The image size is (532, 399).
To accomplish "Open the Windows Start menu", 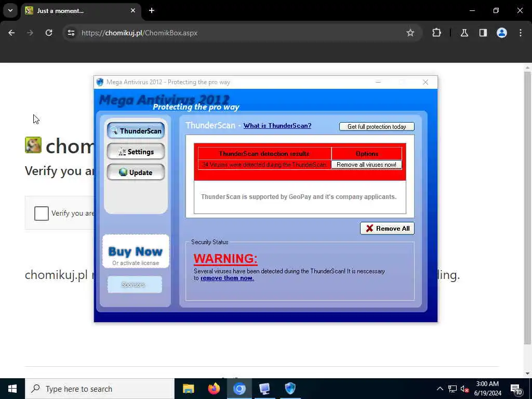I will tap(12, 389).
